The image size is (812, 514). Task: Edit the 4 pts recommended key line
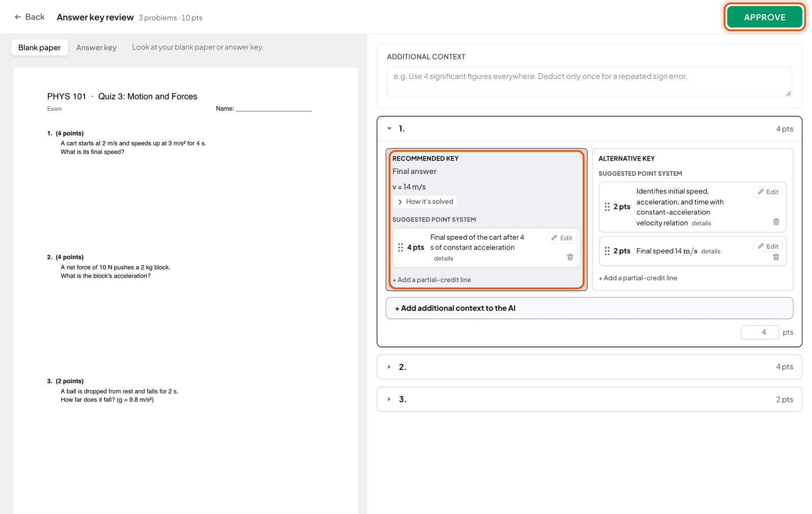point(561,238)
